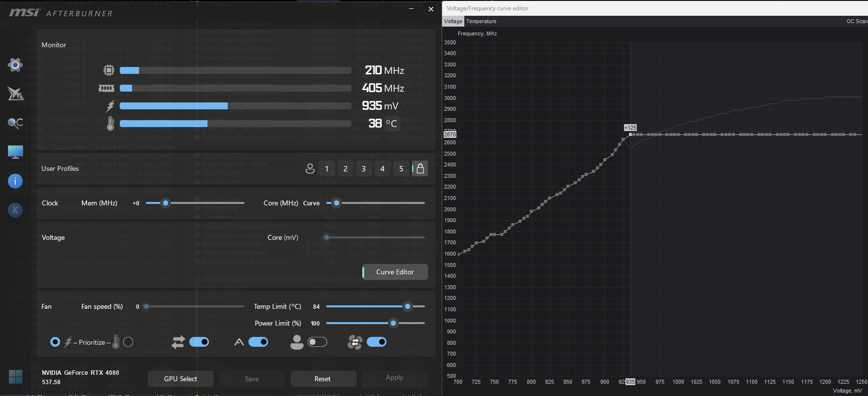Click the memory clock offset +0
The image size is (868, 396).
click(x=136, y=203)
